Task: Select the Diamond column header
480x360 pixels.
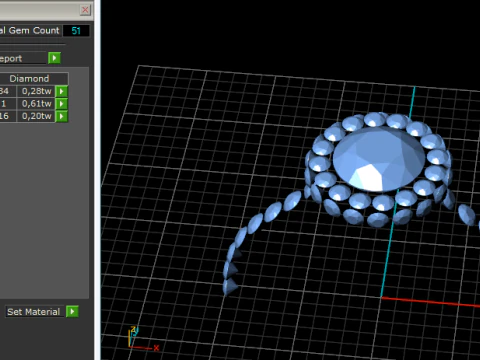Action: coord(33,79)
